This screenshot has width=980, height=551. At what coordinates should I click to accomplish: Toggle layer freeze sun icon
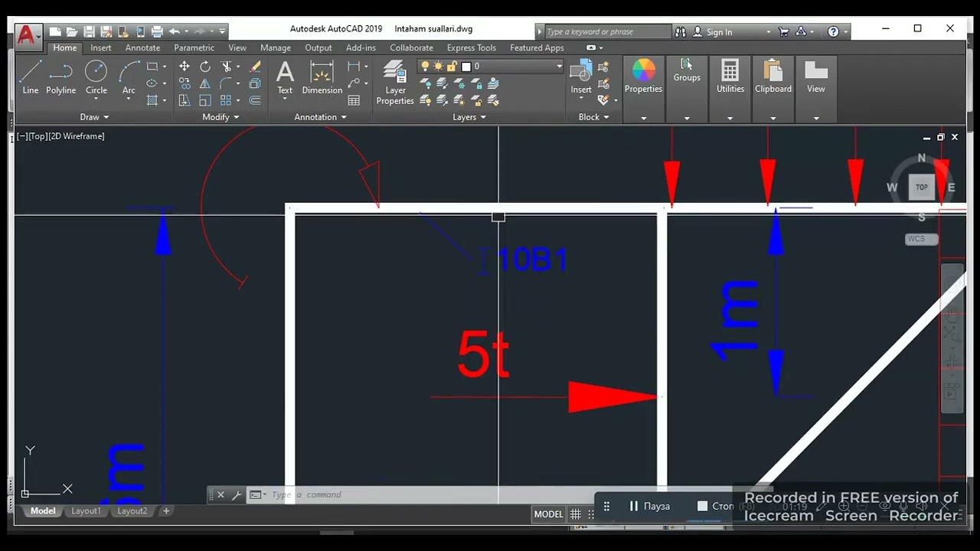(x=439, y=67)
